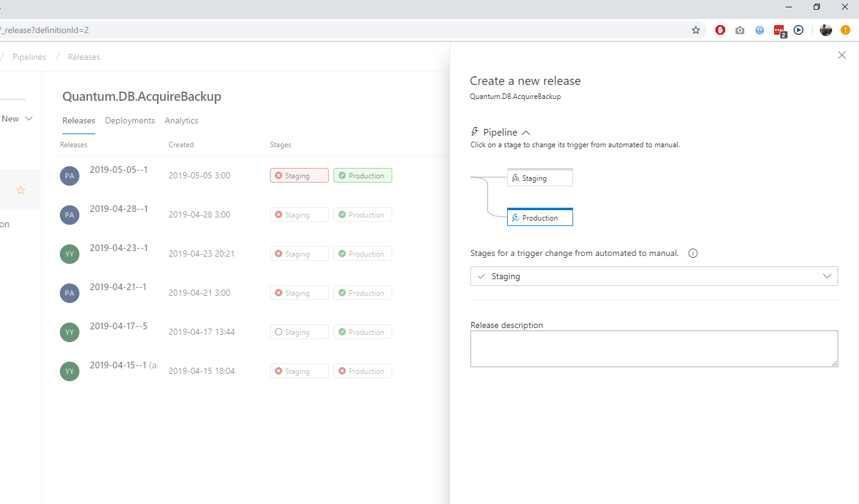The image size is (859, 504).
Task: Click the red adblocker extension icon
Action: point(720,30)
